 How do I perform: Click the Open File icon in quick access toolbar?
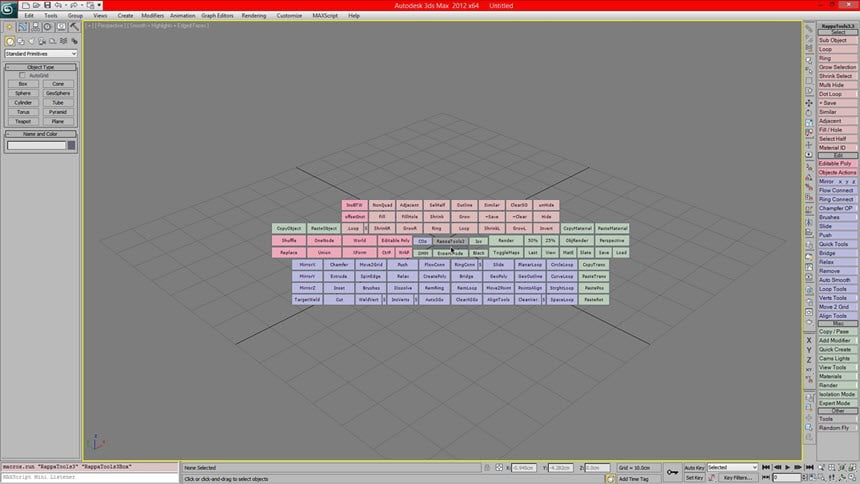36,5
